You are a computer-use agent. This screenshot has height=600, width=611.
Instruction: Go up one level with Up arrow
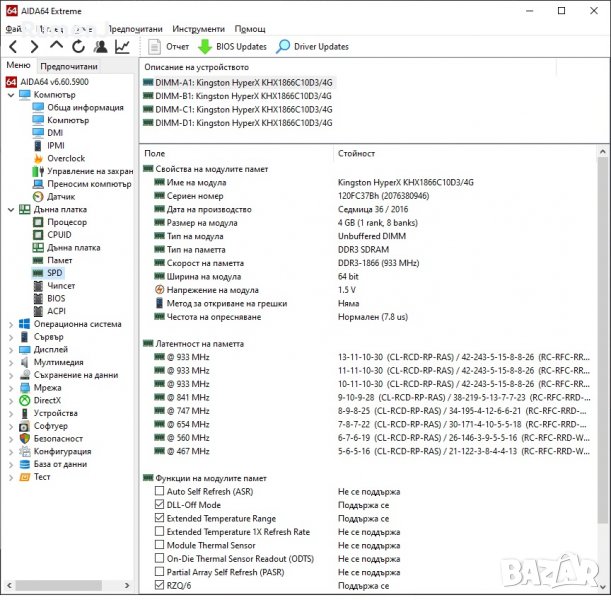[56, 46]
